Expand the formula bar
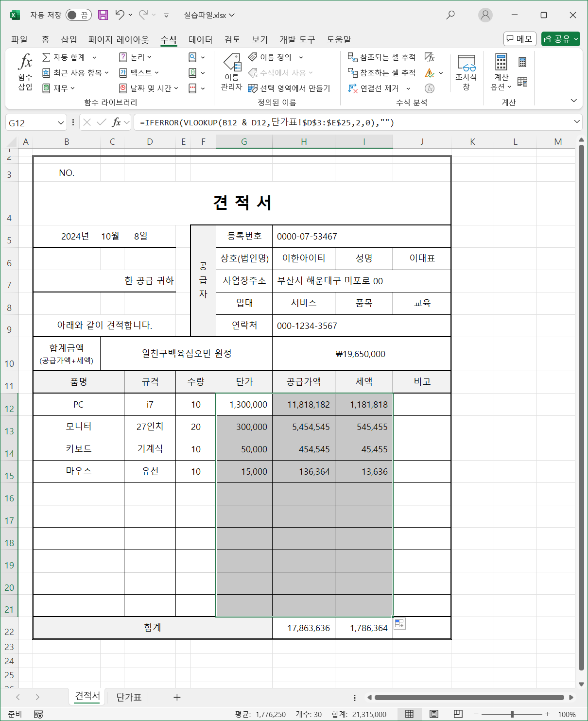The height and width of the screenshot is (721, 588). coord(577,121)
